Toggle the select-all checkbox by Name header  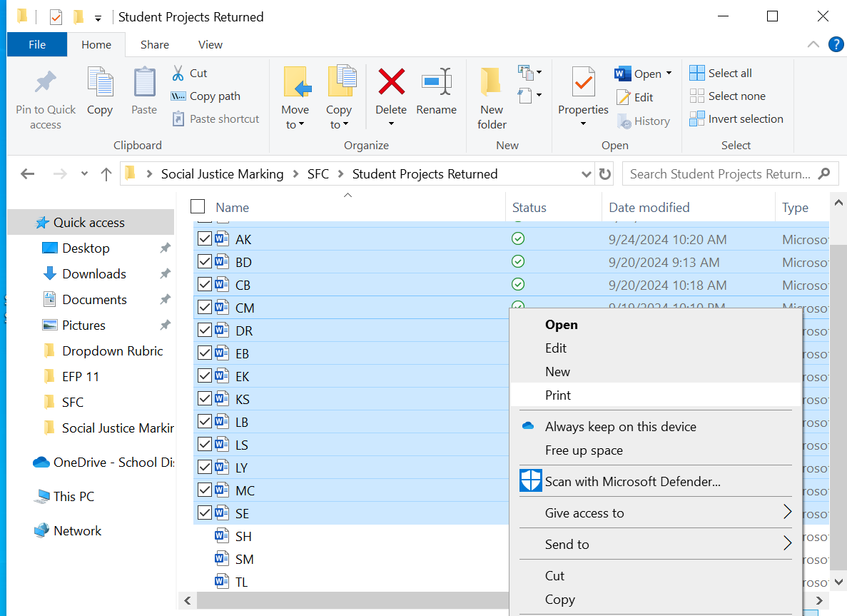click(x=198, y=207)
